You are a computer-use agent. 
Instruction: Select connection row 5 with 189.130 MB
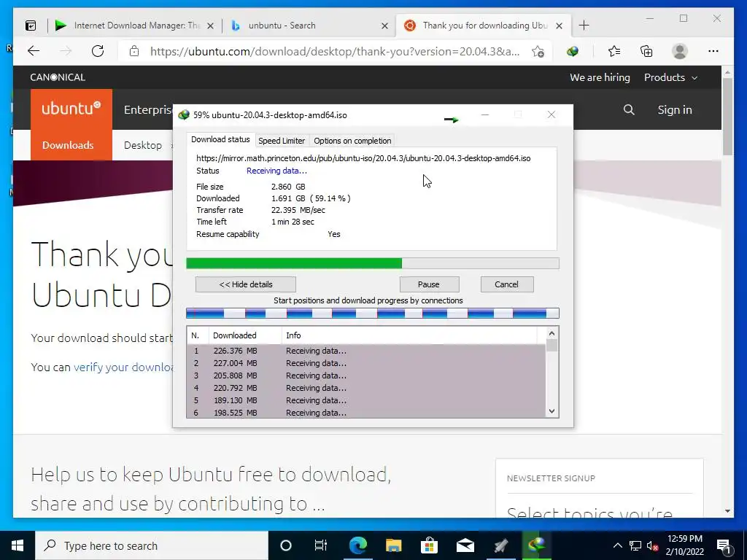[366, 400]
